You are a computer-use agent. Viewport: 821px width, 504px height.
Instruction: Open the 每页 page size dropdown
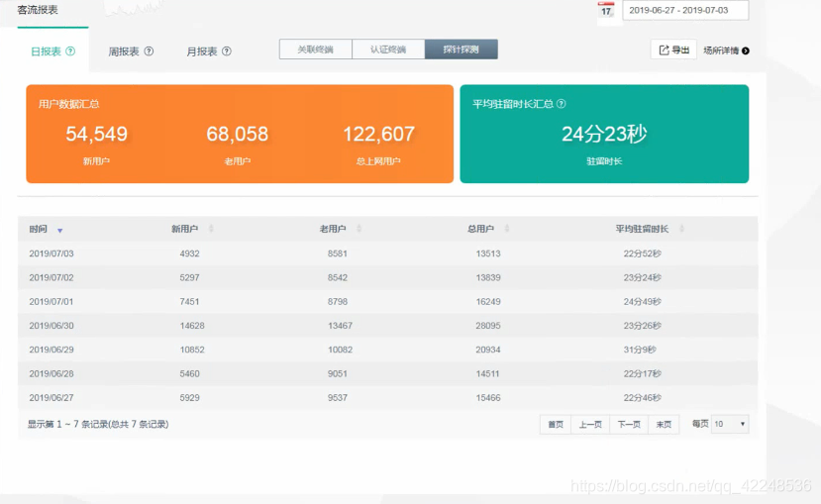click(730, 424)
